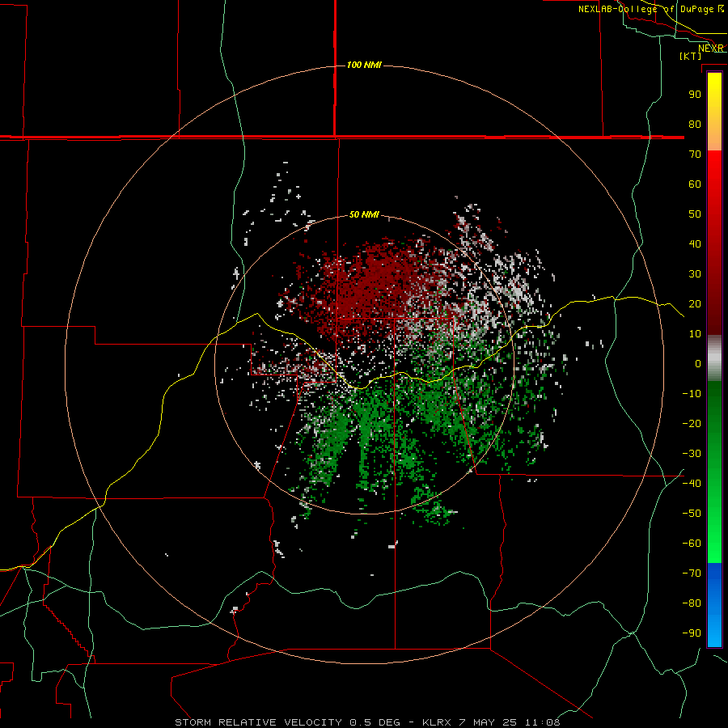Screen dimensions: 728x728
Task: Click the yellow top segment of the color bar
Action: 714,111
